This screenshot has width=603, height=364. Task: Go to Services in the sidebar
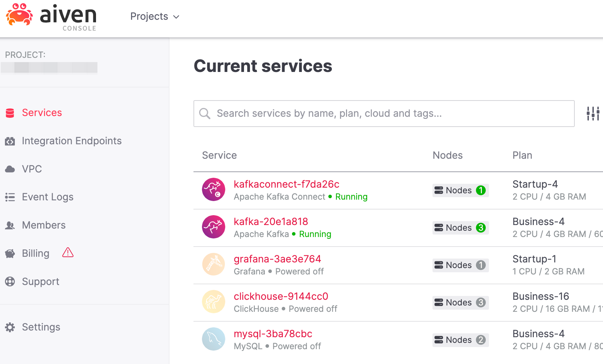click(42, 113)
